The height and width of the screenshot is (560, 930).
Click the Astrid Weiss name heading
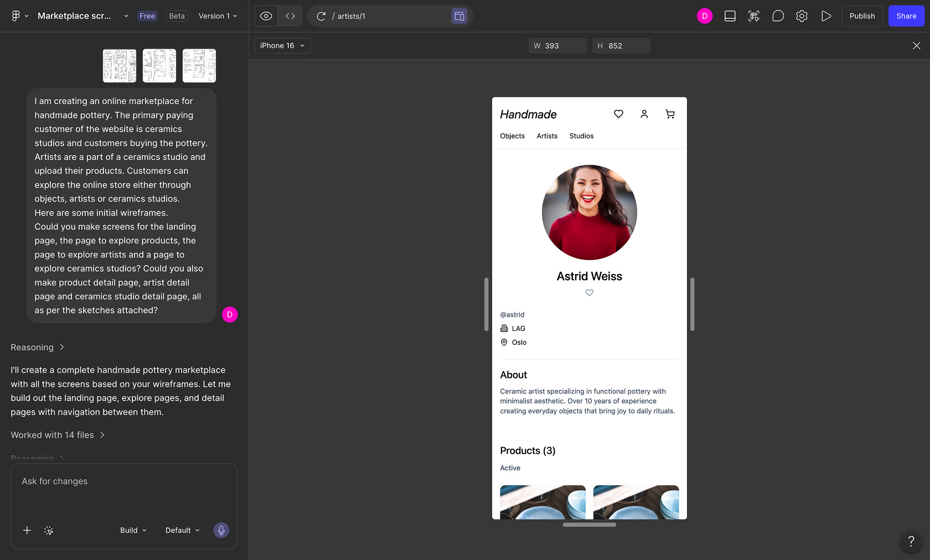point(590,277)
